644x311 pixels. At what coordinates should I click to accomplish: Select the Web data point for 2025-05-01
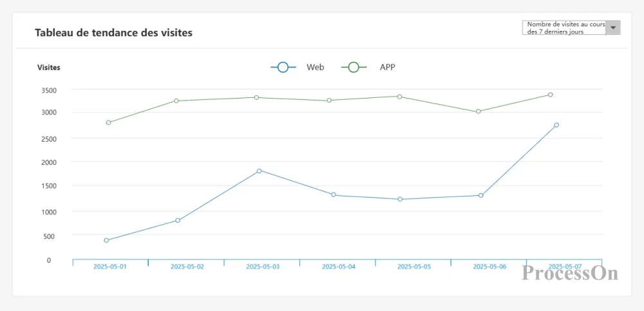point(106,241)
